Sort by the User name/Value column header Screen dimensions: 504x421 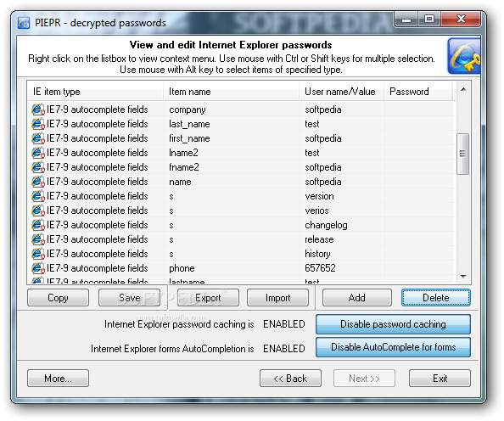click(341, 92)
